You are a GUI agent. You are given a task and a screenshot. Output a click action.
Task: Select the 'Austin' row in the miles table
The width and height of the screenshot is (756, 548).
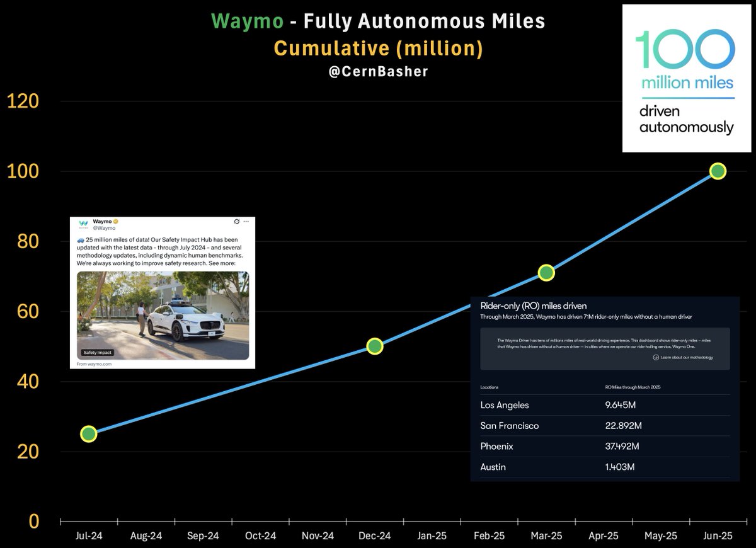pyautogui.click(x=605, y=467)
